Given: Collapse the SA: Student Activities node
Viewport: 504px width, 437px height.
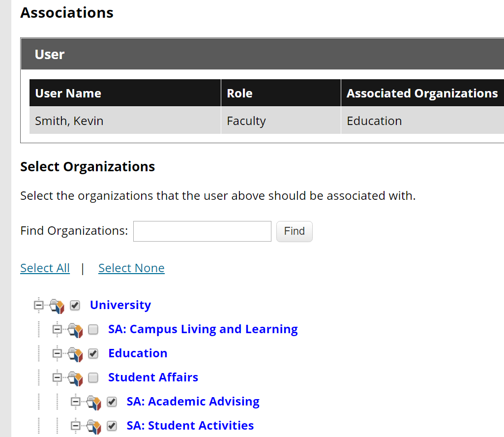Looking at the screenshot, I should tap(76, 425).
